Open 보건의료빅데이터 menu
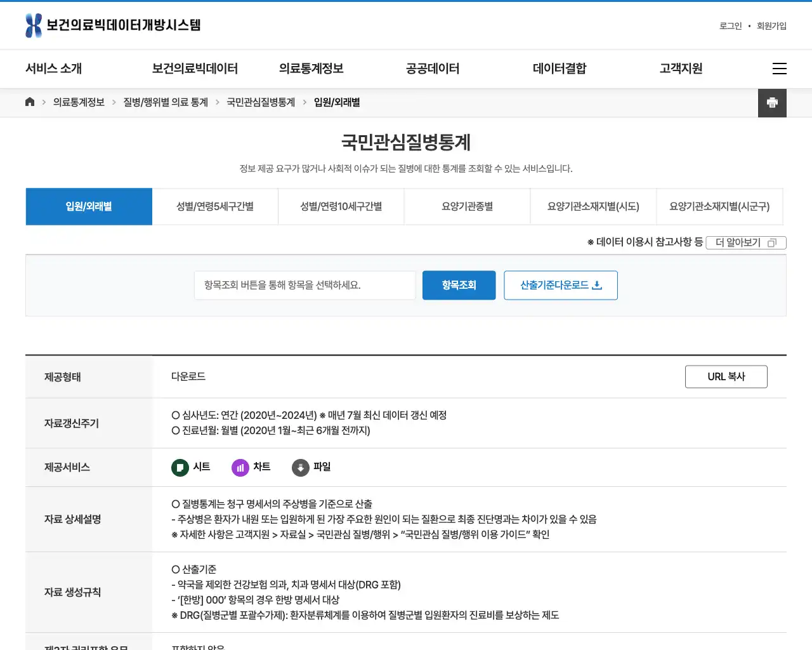This screenshot has width=812, height=650. point(195,69)
